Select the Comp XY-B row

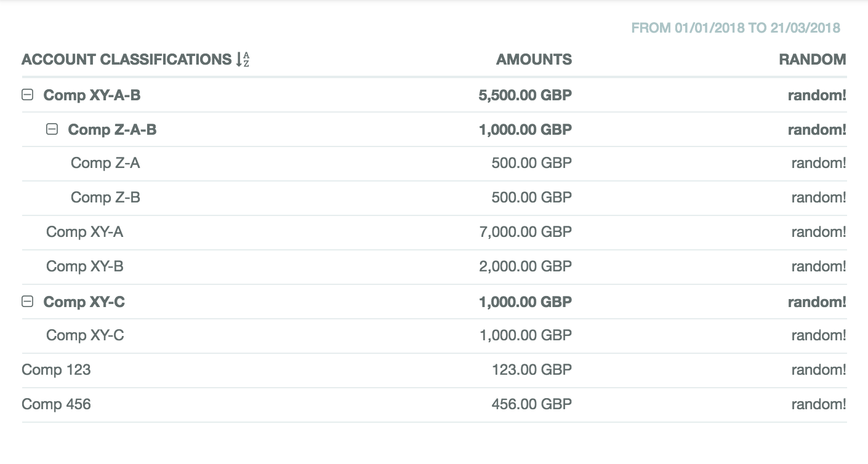[x=84, y=266]
